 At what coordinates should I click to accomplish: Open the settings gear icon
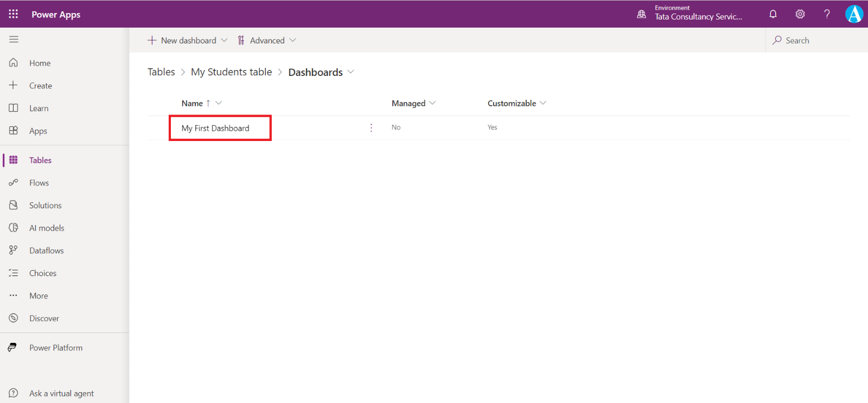800,14
